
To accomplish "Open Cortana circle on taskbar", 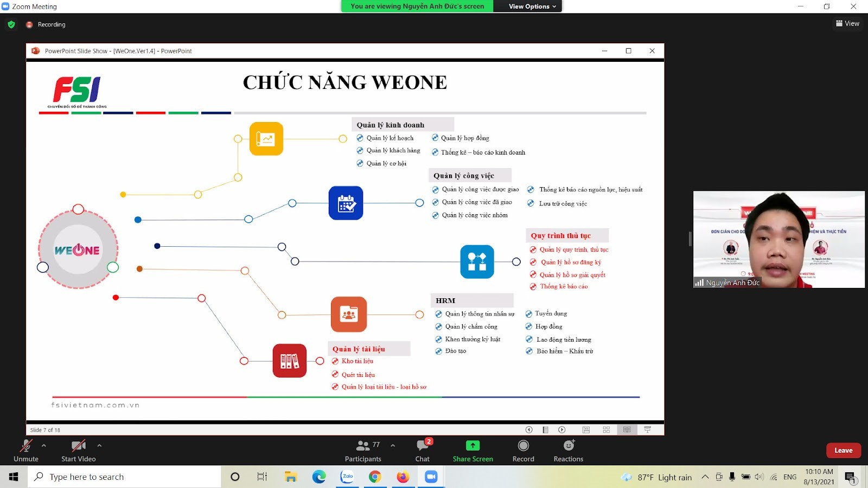I will [235, 477].
